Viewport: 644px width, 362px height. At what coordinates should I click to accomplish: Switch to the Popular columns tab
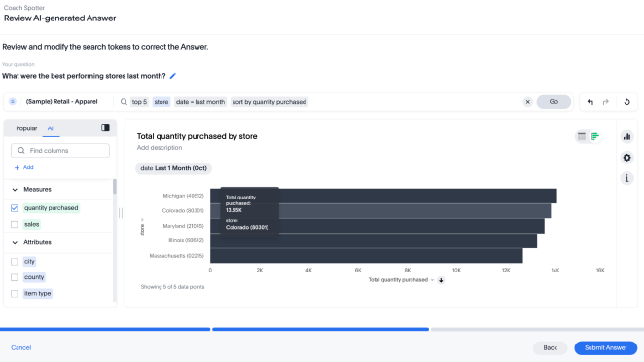(26, 128)
